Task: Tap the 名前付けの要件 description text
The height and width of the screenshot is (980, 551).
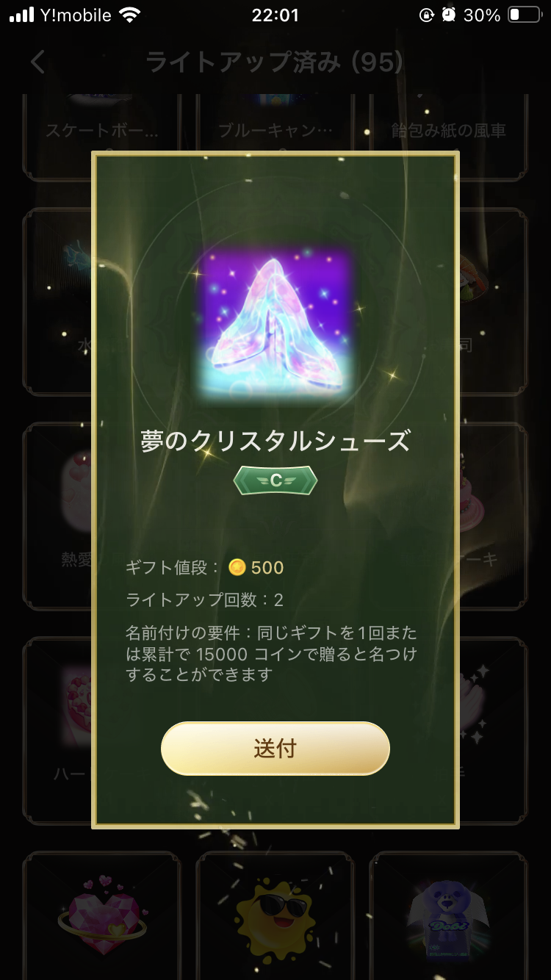Action: coord(271,653)
